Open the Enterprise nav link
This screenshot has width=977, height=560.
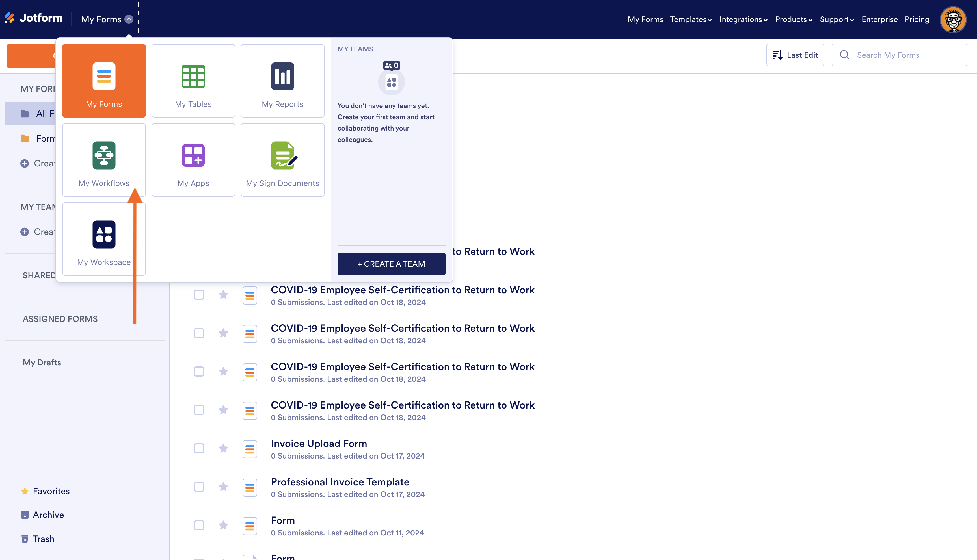(x=879, y=19)
